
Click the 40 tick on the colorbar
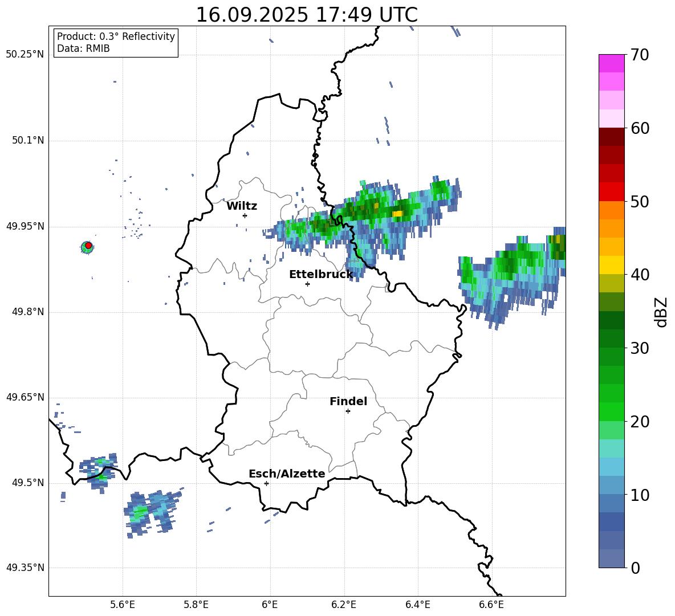(640, 275)
